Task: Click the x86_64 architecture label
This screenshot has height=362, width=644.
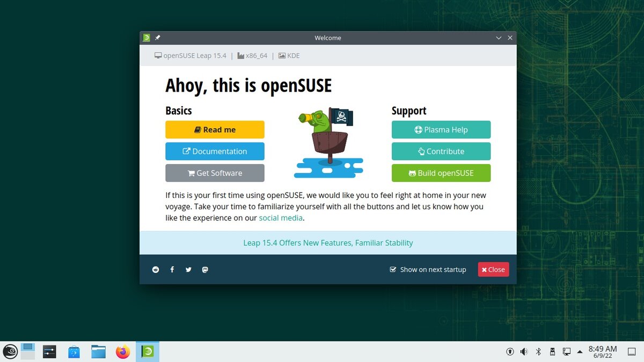Action: [252, 56]
